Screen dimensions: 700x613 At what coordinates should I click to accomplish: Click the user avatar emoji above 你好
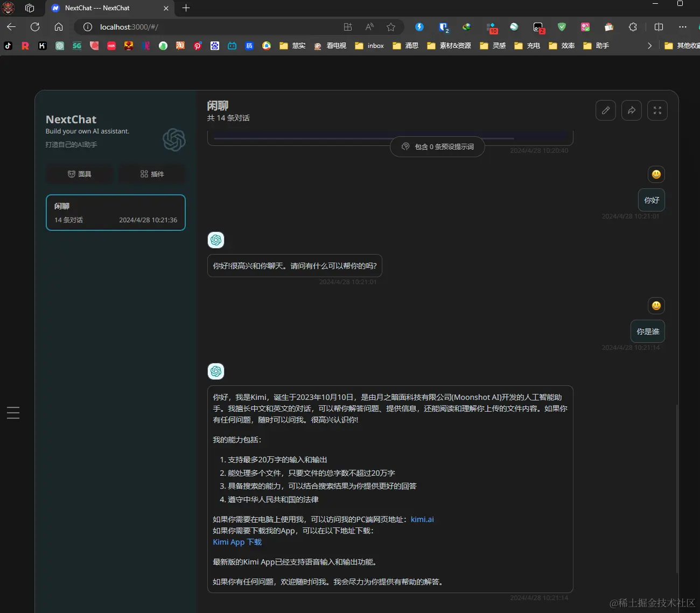coord(656,174)
